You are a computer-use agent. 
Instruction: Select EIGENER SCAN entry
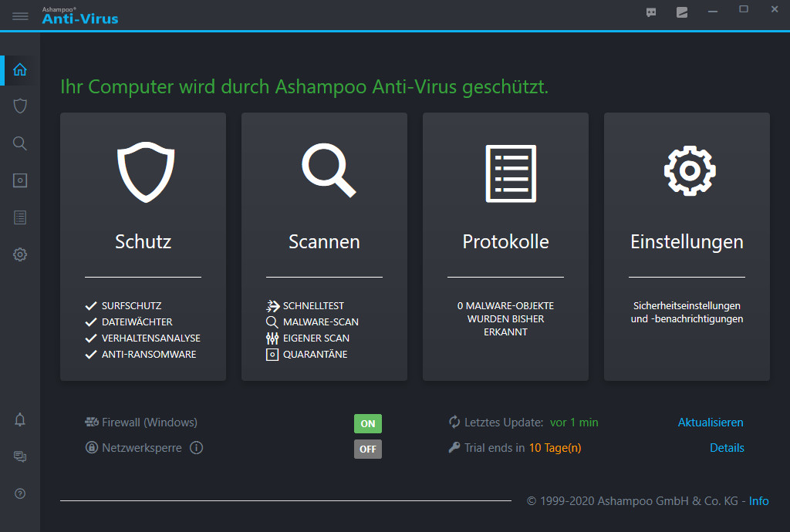(x=316, y=338)
